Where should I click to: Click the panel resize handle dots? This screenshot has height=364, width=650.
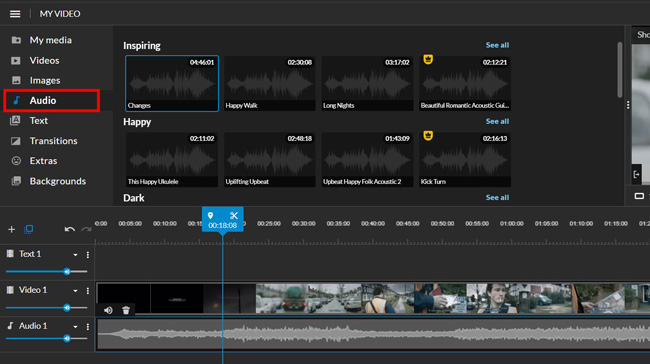pos(628,105)
